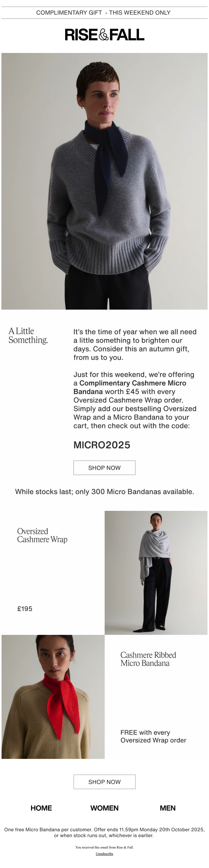Open the complimentary gift banner at the top
Screen dimensions: 209x868
click(103, 13)
